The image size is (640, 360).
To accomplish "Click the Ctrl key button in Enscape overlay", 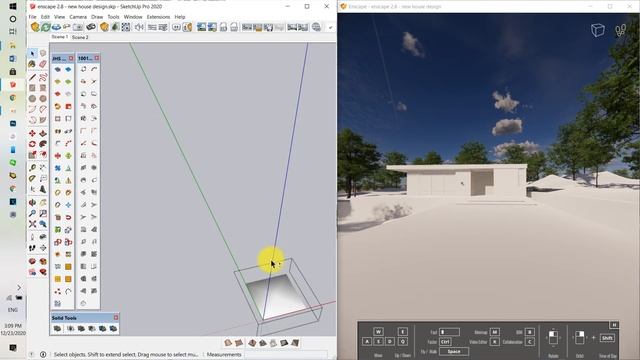I will tap(445, 342).
